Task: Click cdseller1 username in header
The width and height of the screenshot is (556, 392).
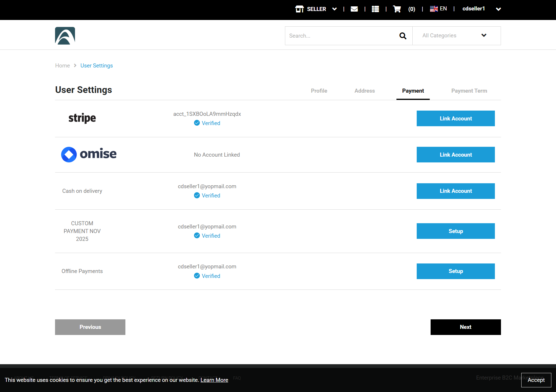Action: click(x=473, y=9)
